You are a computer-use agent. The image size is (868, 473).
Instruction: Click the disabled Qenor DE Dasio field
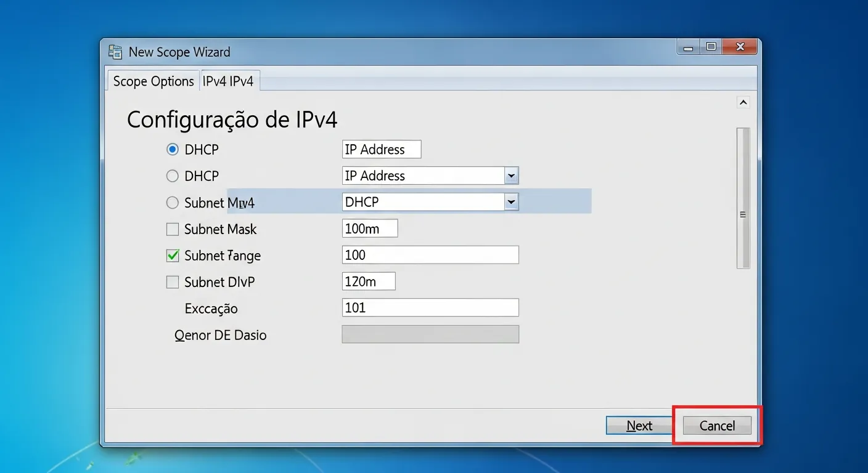pos(430,334)
